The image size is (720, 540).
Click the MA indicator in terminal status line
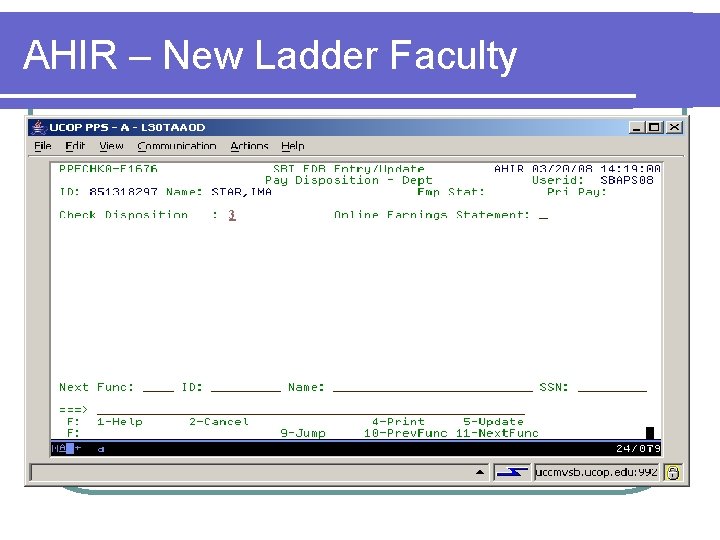[59, 448]
